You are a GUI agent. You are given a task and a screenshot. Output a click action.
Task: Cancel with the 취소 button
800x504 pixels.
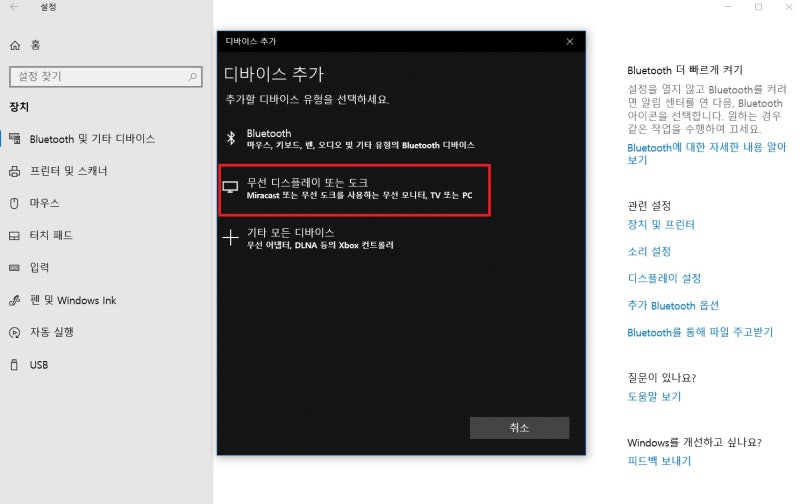519,427
